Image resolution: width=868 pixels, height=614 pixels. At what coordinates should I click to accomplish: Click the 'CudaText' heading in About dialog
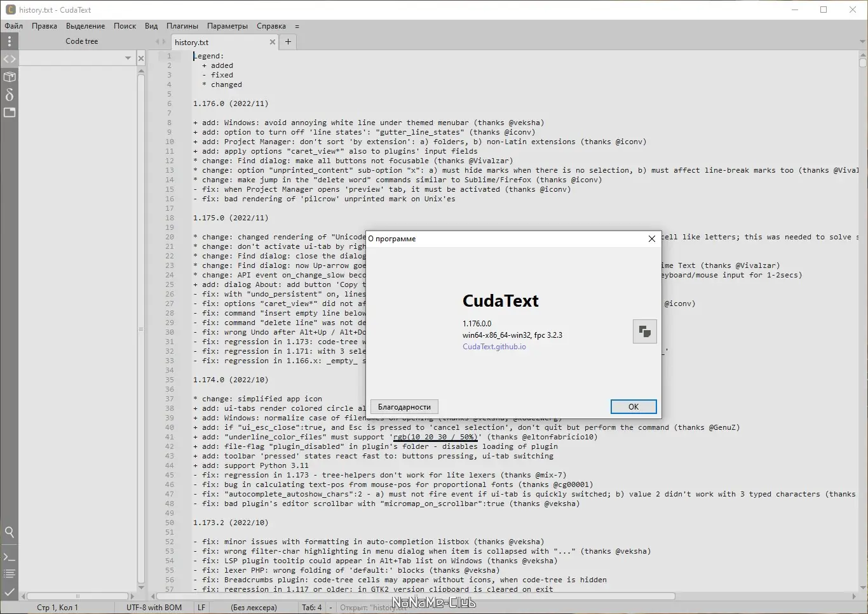(501, 301)
